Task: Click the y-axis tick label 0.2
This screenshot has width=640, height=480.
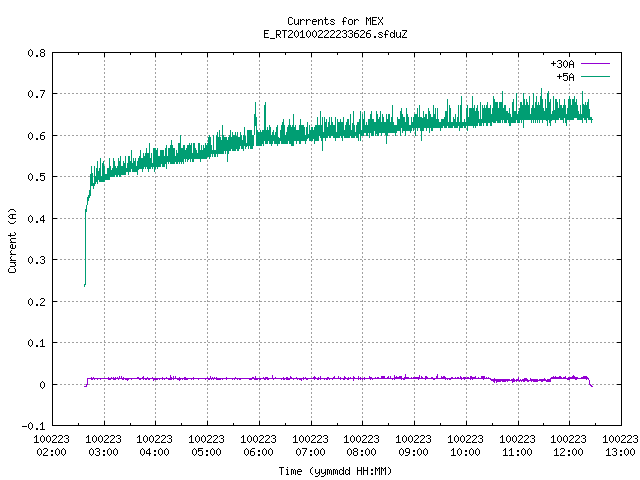Action: (x=36, y=302)
